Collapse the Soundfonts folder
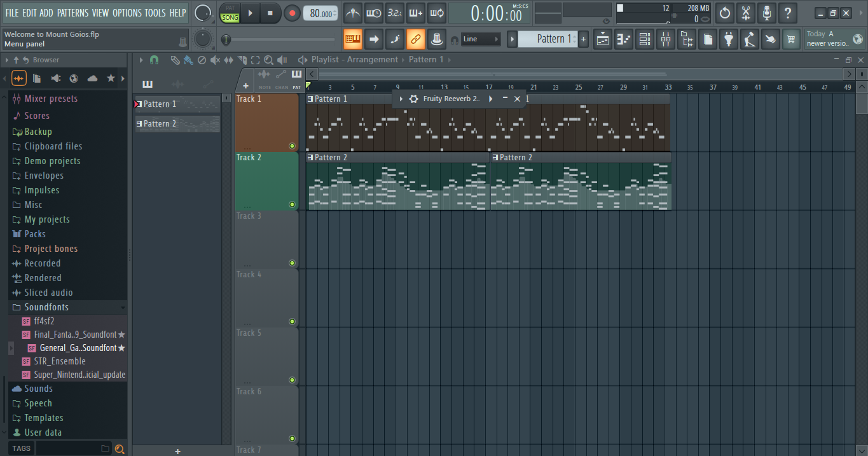 coord(69,307)
